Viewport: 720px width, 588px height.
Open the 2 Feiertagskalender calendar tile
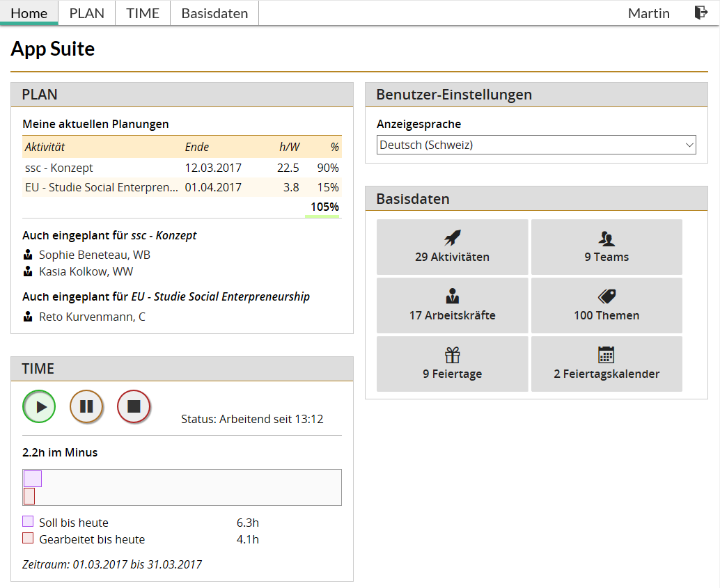click(606, 364)
